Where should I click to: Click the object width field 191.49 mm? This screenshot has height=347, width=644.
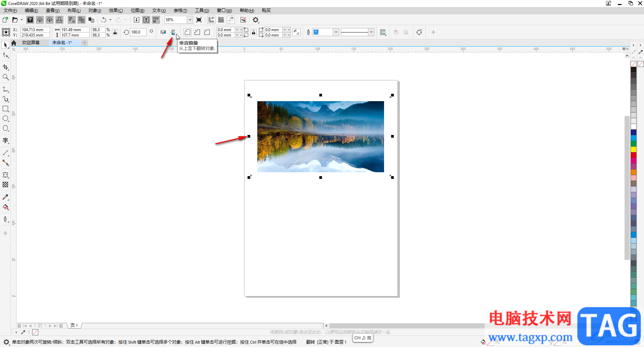[x=74, y=29]
